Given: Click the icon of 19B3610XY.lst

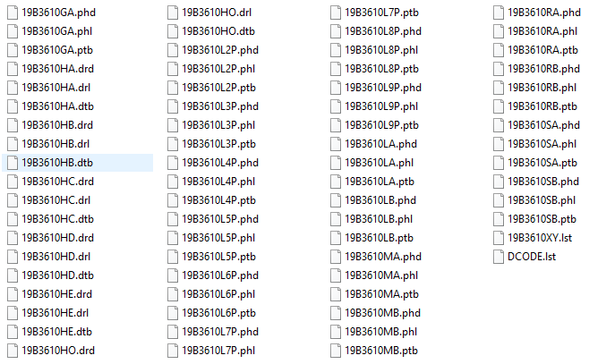Looking at the screenshot, I should pos(499,238).
